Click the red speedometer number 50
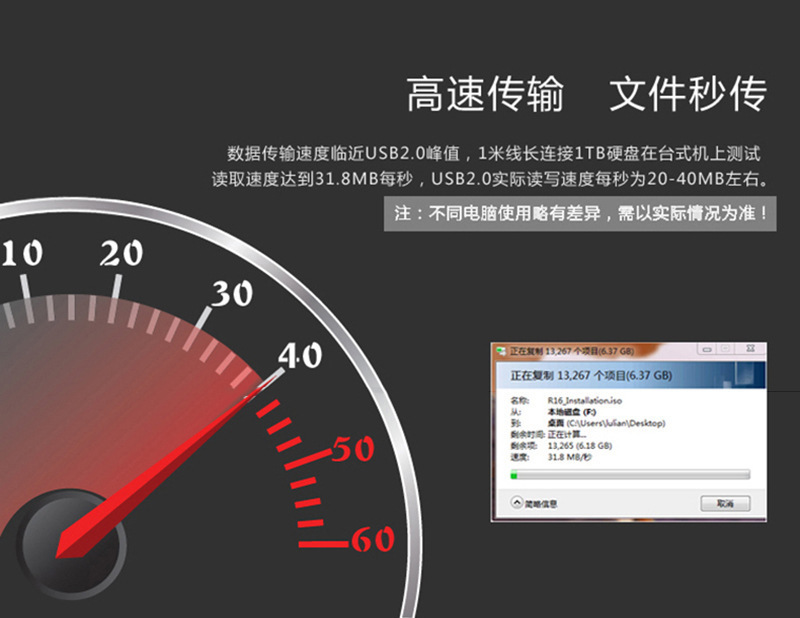The width and height of the screenshot is (800, 618). 353,449
